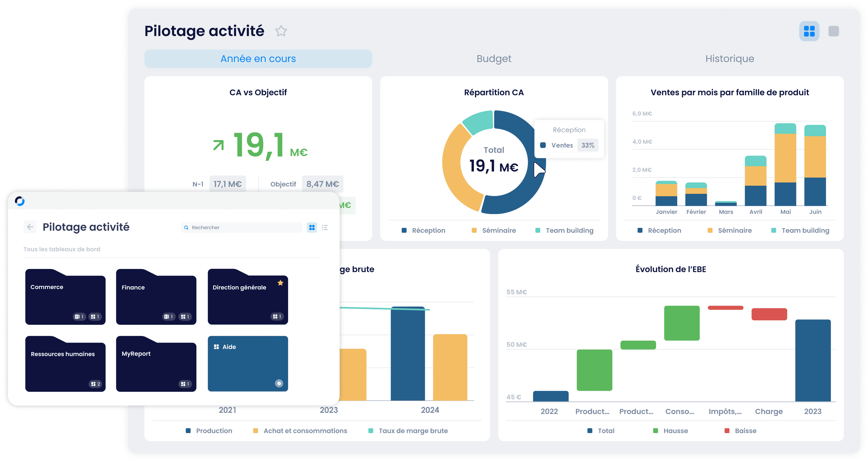Click the favorite star on Direction générale
The width and height of the screenshot is (868, 461).
(280, 283)
